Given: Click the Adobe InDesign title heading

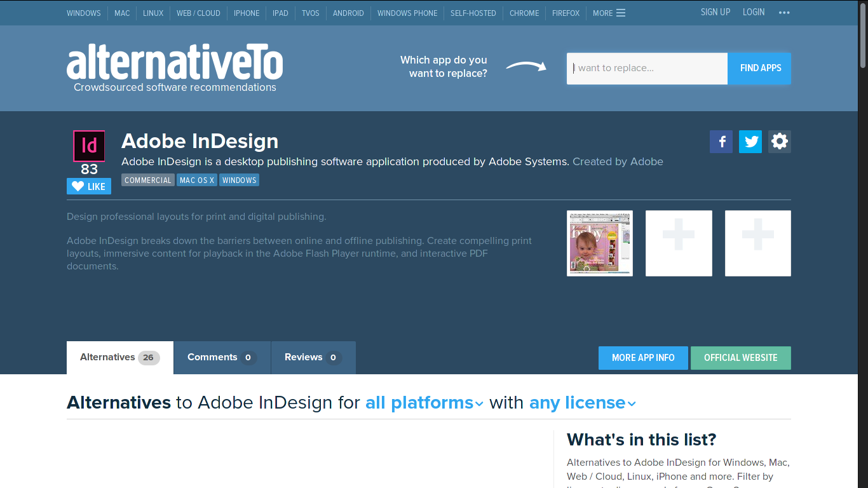Looking at the screenshot, I should [200, 141].
